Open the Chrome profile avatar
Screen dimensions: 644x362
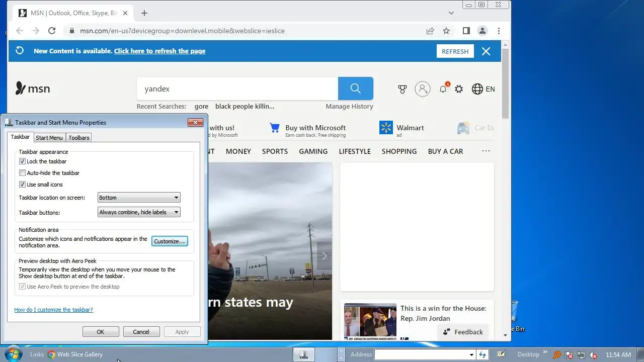click(482, 31)
